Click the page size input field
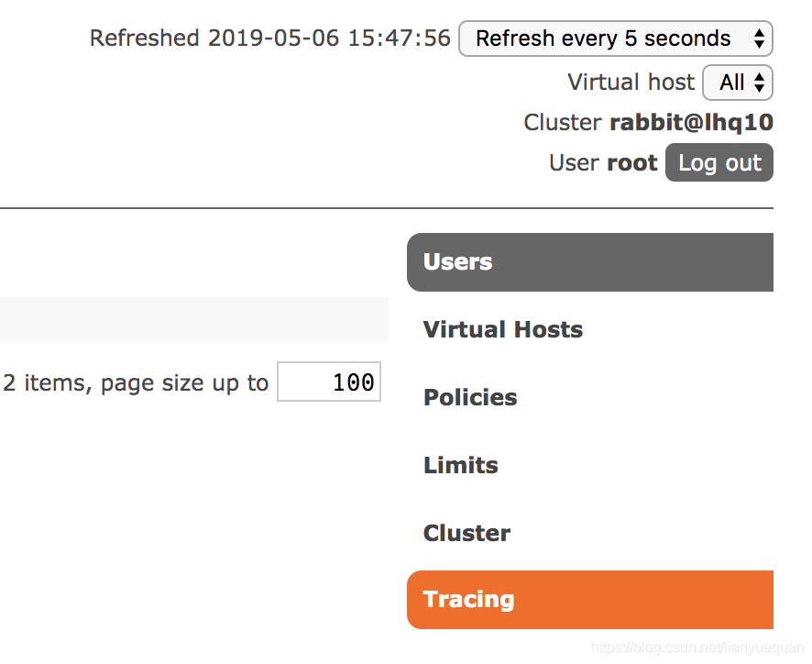Viewport: 812px width, 664px height. [328, 382]
